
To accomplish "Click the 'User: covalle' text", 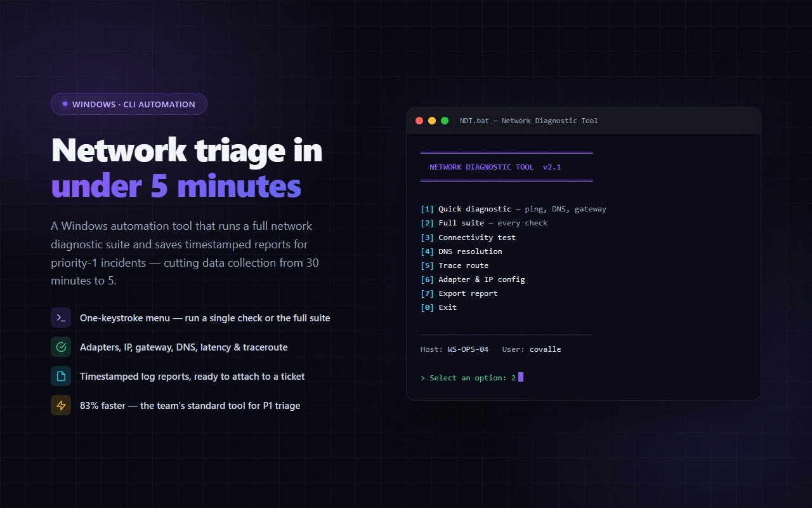I will [532, 349].
